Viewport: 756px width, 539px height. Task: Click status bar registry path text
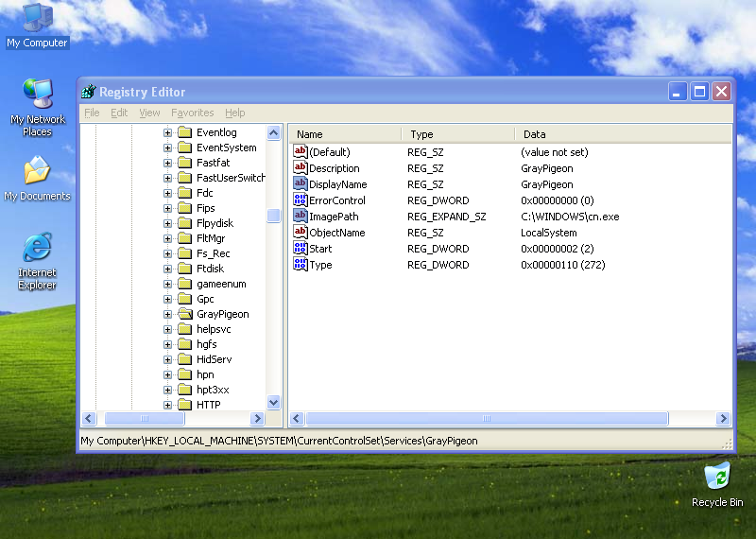[x=279, y=441]
